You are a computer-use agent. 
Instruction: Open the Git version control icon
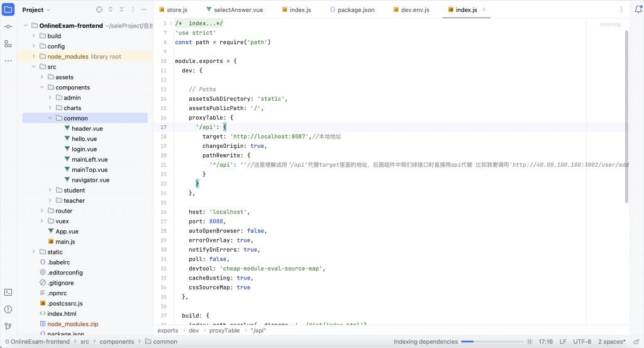click(x=8, y=327)
